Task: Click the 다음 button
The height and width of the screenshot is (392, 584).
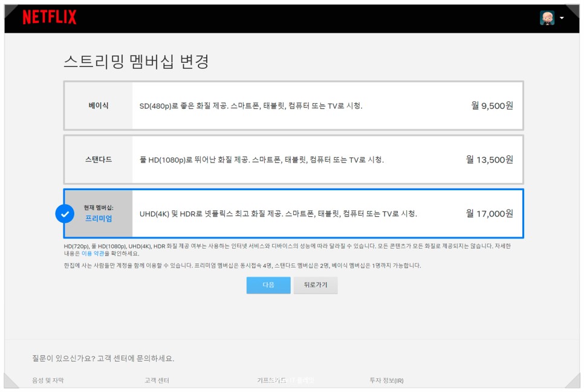Action: 268,285
